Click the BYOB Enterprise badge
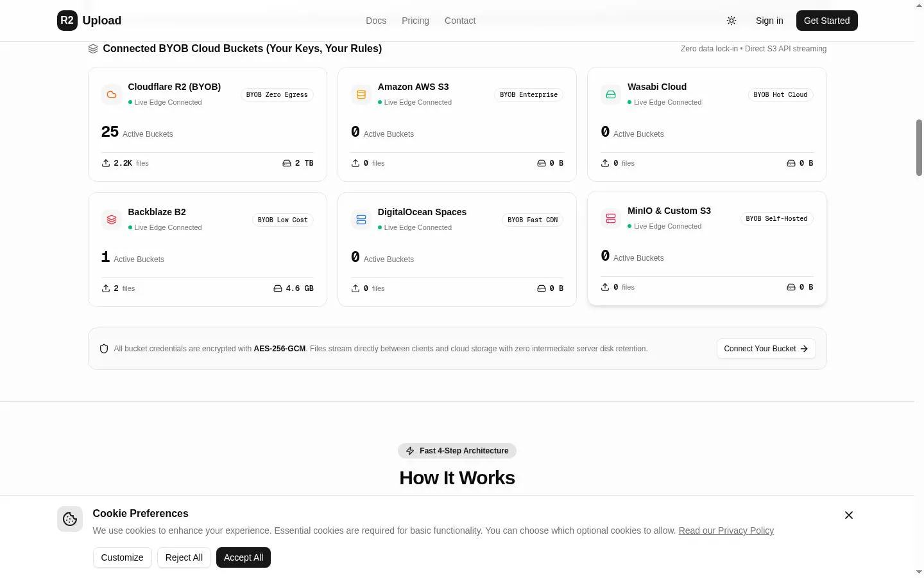 coord(529,94)
